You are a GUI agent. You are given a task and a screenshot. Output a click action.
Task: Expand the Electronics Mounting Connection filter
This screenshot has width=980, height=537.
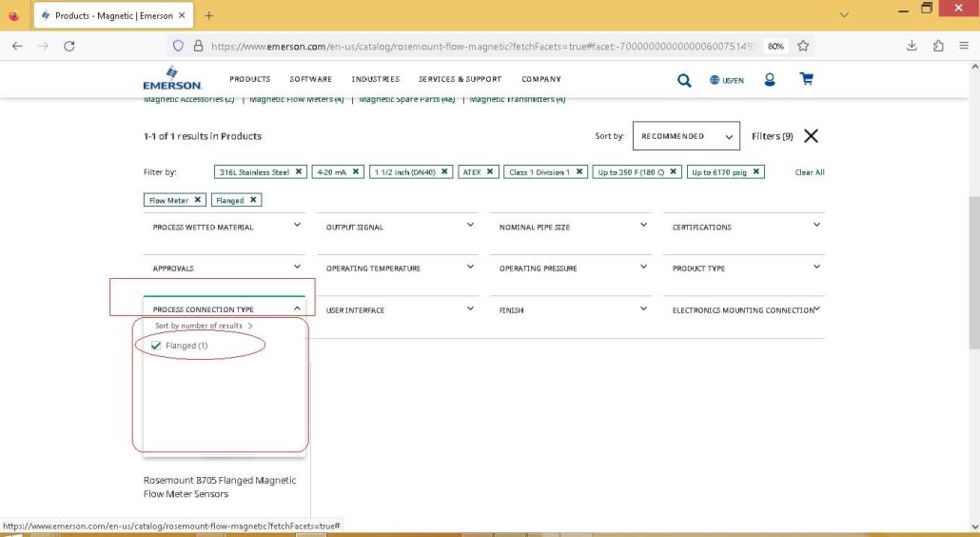744,309
